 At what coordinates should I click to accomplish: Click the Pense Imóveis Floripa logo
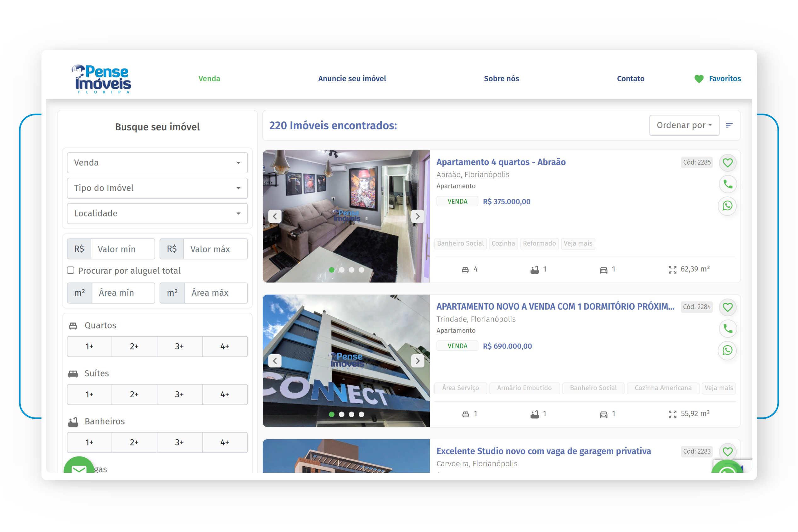tap(101, 79)
